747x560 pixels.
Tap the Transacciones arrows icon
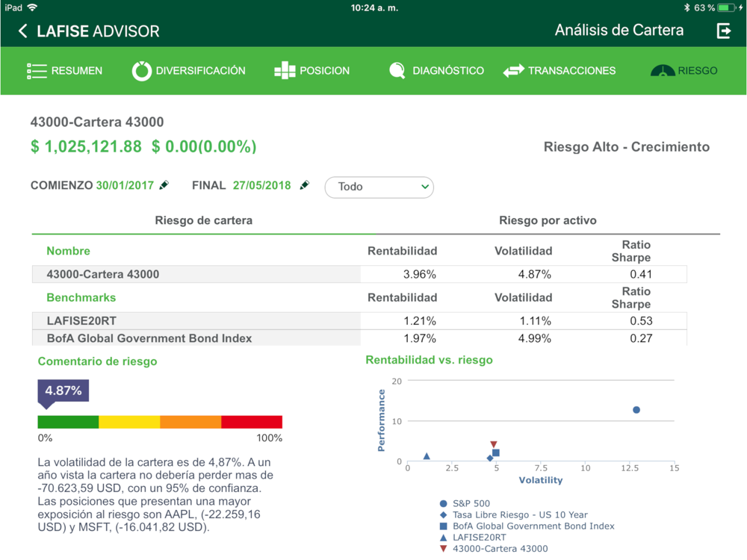click(x=514, y=71)
